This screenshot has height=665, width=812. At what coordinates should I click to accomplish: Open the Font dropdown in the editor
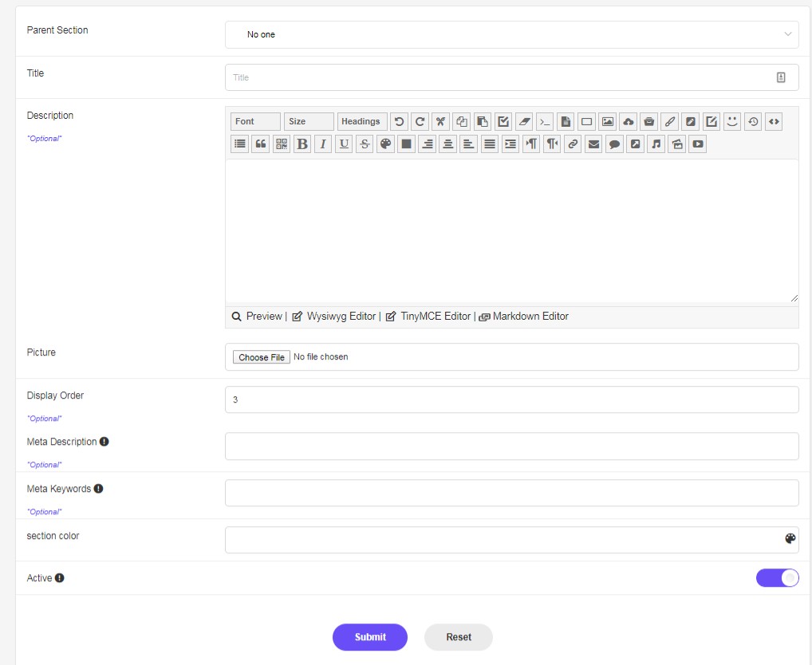(x=255, y=122)
